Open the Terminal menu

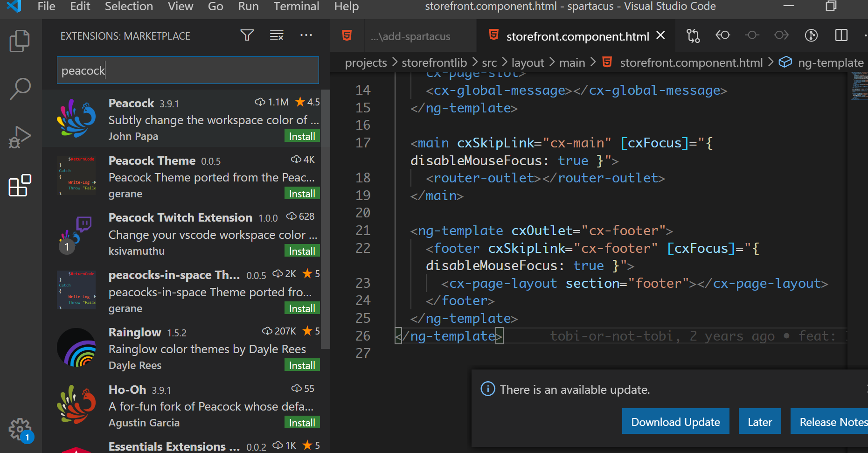pyautogui.click(x=296, y=7)
